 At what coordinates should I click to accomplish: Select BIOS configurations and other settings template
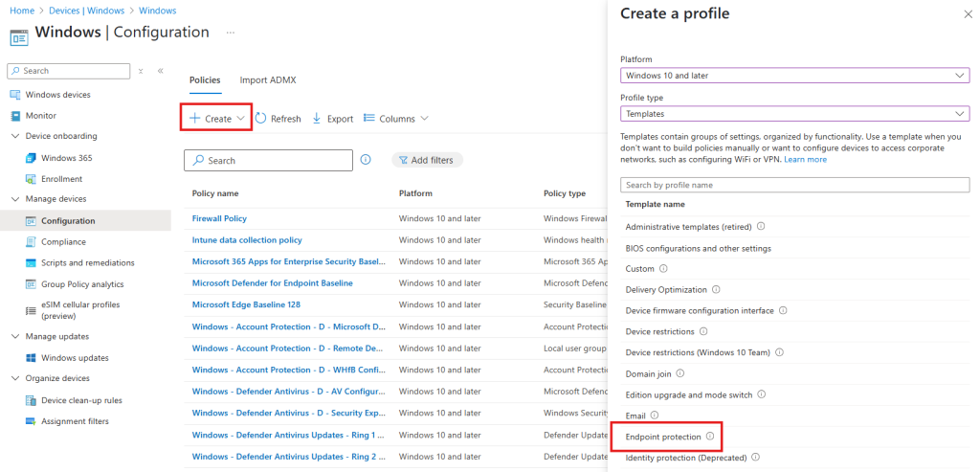pyautogui.click(x=698, y=248)
